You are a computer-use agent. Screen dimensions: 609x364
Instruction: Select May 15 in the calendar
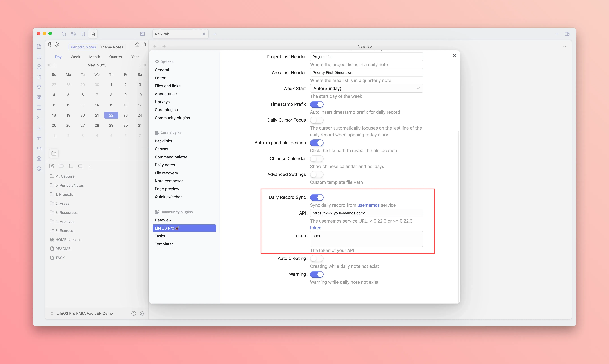[111, 105]
